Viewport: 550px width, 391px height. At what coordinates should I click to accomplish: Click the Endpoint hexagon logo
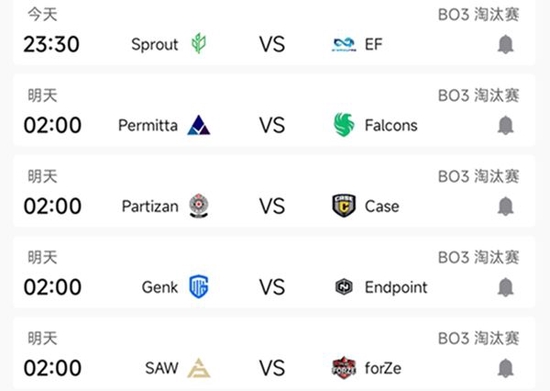(x=344, y=287)
